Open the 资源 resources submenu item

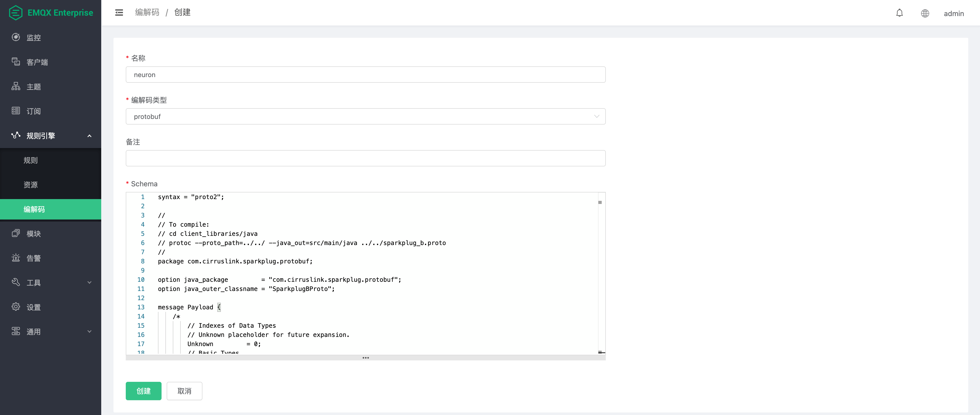point(30,185)
